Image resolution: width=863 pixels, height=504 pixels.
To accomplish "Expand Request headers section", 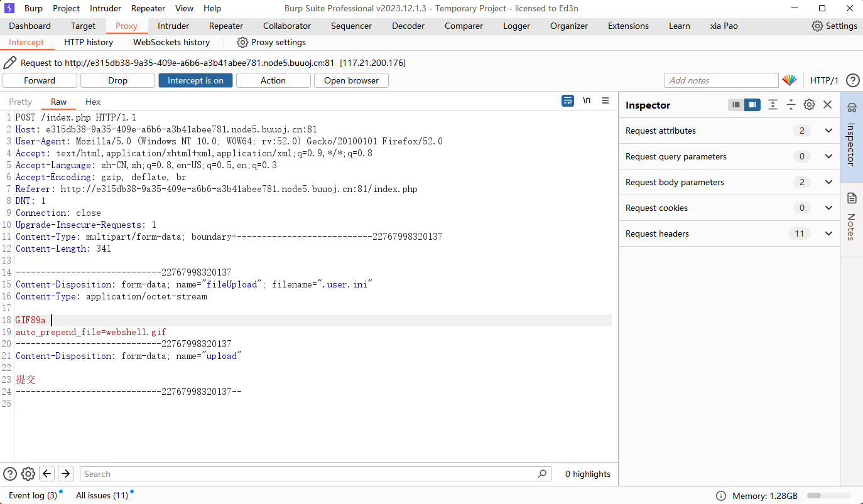I will coord(729,233).
